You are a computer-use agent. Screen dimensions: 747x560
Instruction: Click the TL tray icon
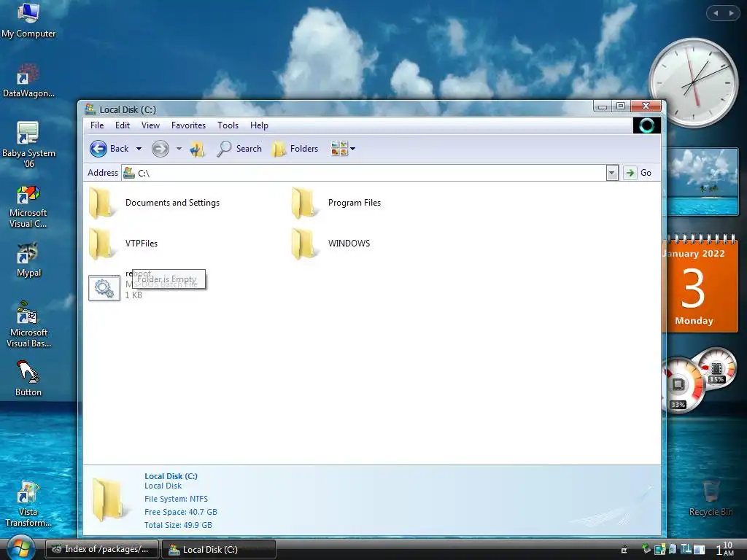pos(686,549)
